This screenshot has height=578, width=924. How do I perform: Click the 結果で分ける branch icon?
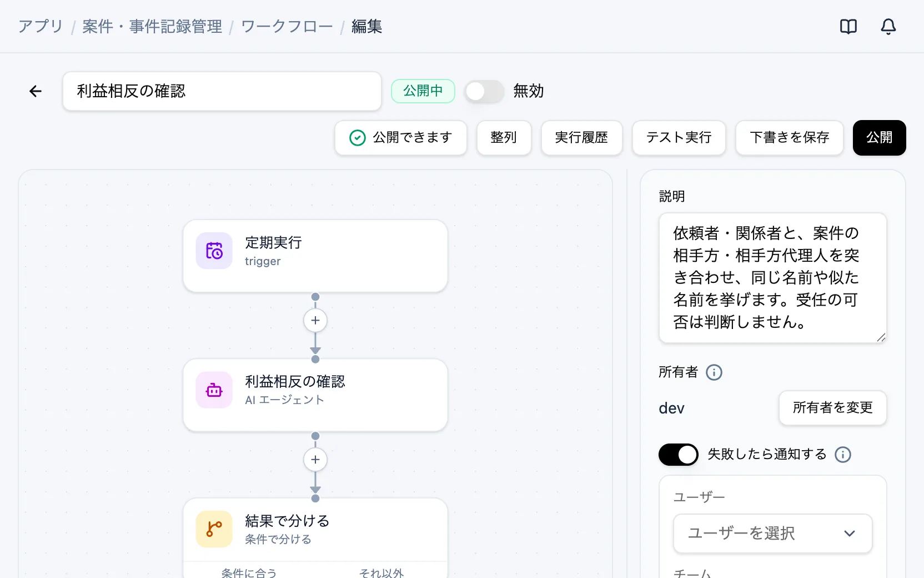click(x=214, y=529)
